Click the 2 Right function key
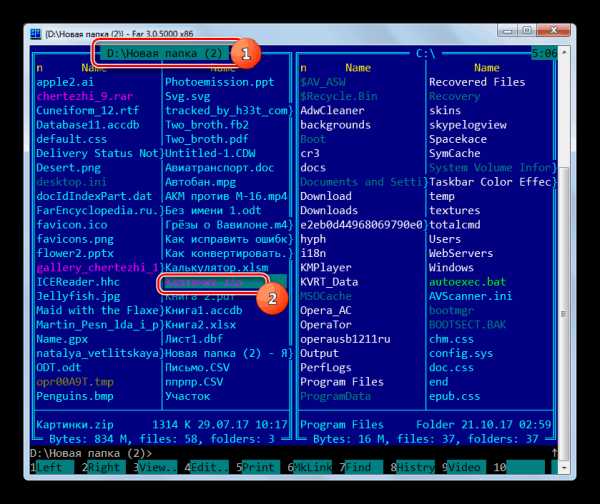The image size is (600, 504). point(104,467)
